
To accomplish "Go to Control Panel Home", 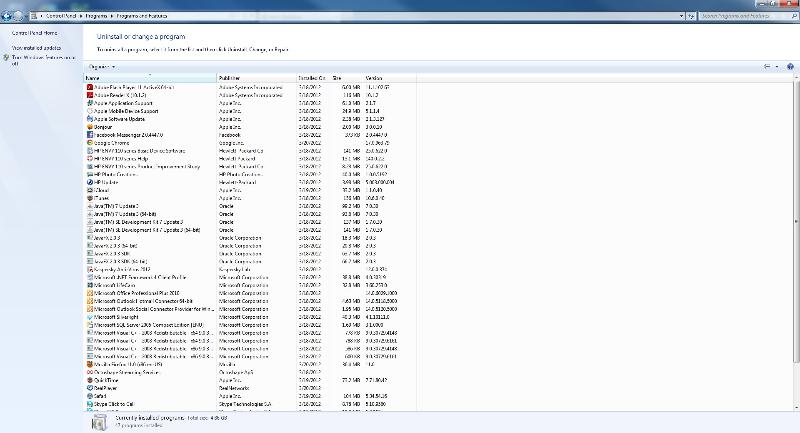I will pos(35,33).
